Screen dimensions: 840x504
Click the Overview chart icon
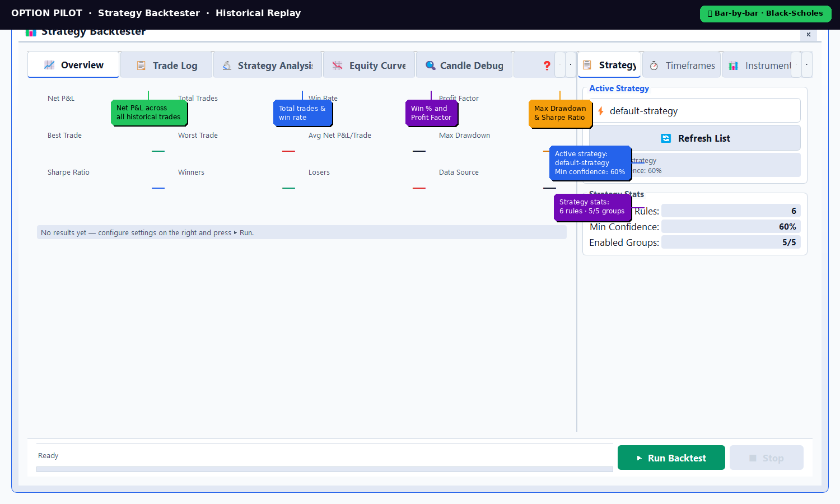49,65
